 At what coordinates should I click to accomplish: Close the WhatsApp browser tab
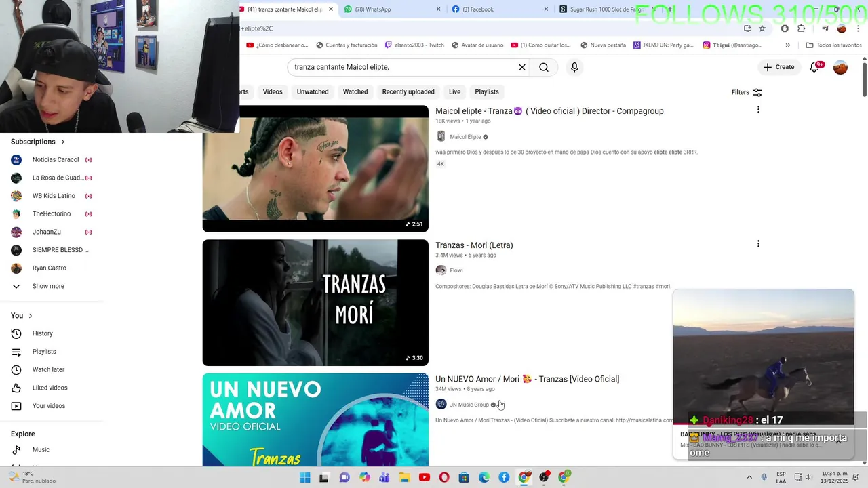coord(438,9)
